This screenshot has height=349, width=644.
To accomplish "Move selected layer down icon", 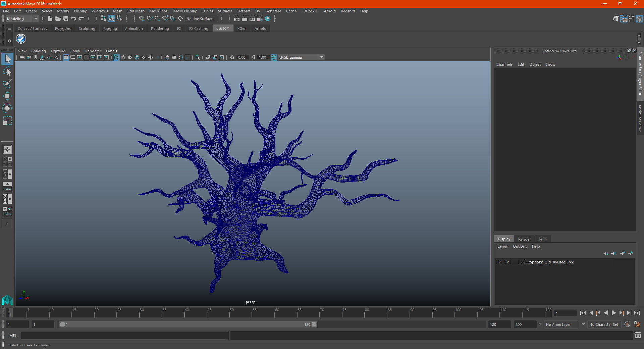I will point(614,253).
